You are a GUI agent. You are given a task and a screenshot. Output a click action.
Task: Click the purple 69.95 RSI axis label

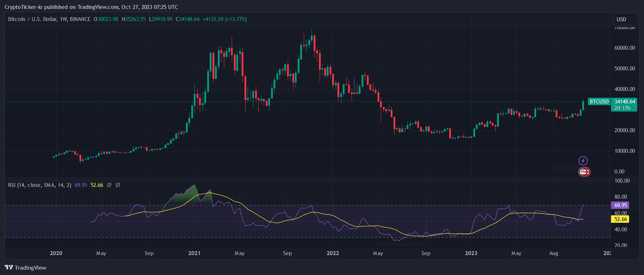[x=620, y=205]
